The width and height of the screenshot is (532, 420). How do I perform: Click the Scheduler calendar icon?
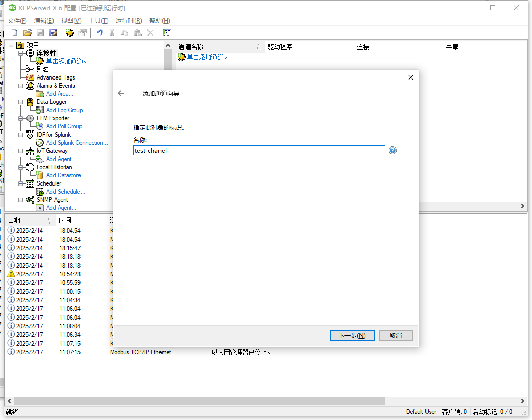coord(30,183)
